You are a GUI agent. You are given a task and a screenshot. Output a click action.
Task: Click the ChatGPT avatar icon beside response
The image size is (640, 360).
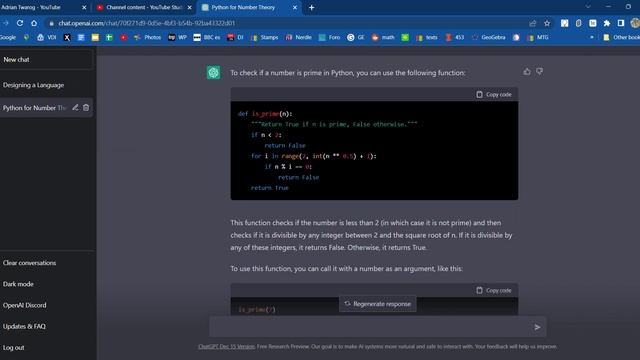point(213,73)
